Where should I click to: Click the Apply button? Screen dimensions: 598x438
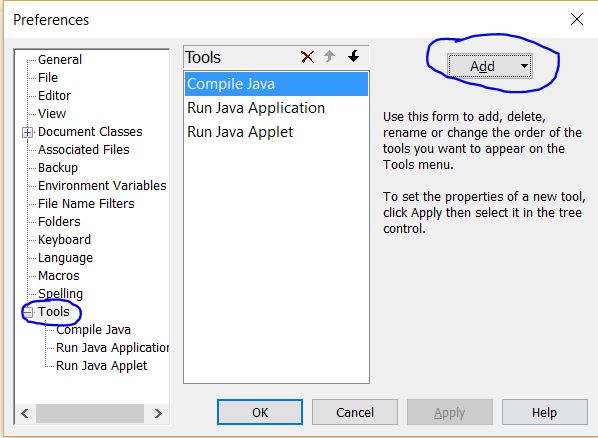tap(450, 412)
